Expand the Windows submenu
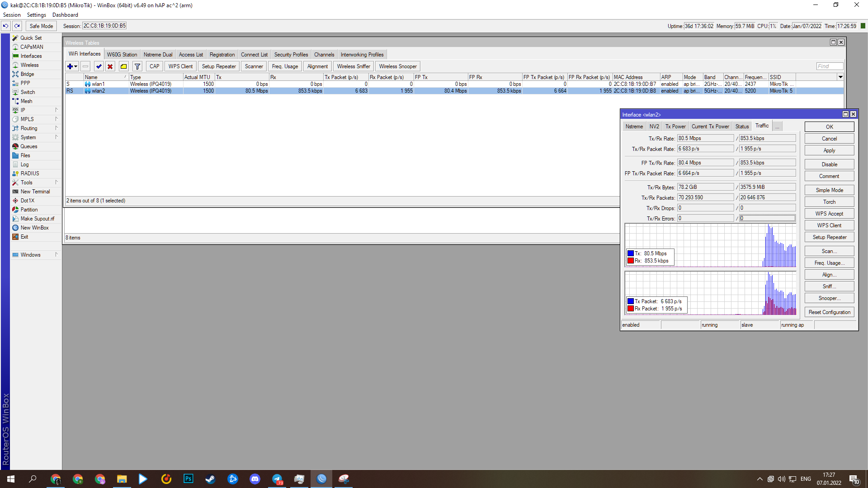The height and width of the screenshot is (488, 868). pos(57,255)
